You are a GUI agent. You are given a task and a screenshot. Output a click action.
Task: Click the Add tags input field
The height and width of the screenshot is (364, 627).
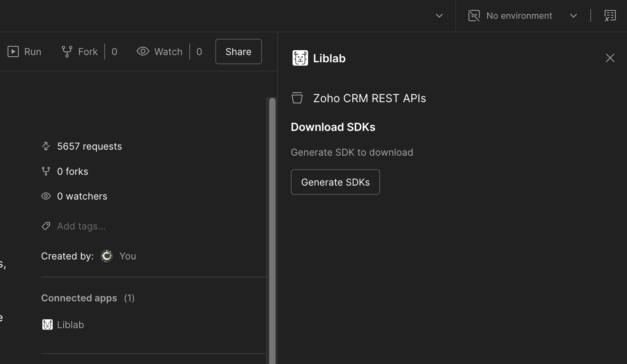click(81, 226)
